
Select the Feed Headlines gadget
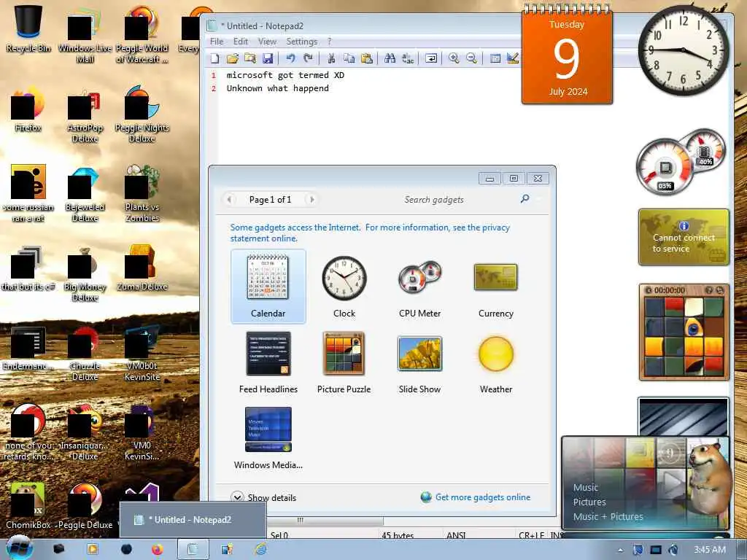pyautogui.click(x=268, y=362)
